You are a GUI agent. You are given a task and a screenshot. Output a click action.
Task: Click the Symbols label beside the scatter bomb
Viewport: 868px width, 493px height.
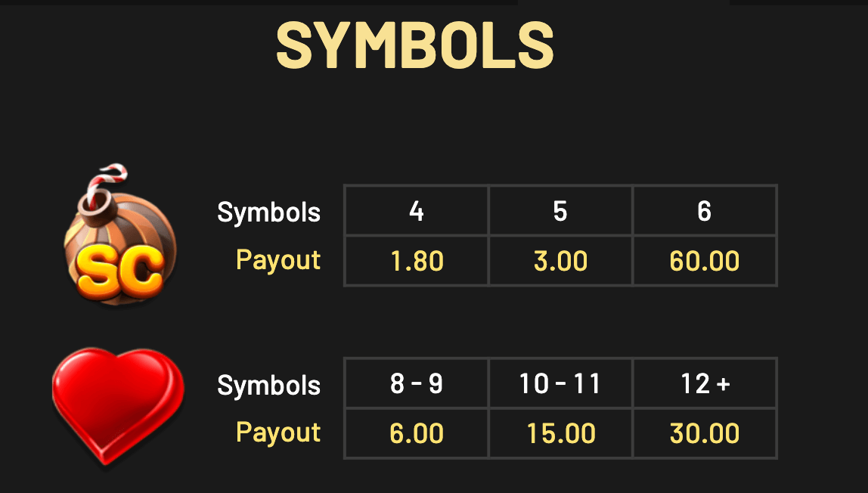[268, 212]
